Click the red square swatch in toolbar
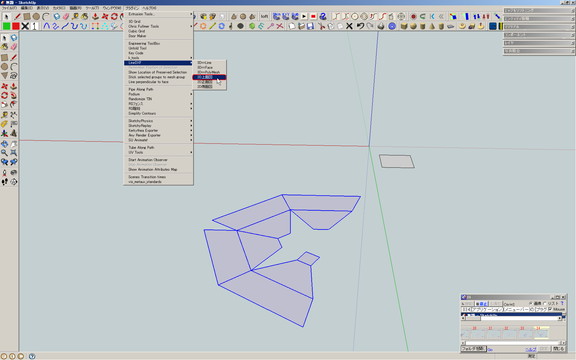576x360 pixels. [x=15, y=26]
